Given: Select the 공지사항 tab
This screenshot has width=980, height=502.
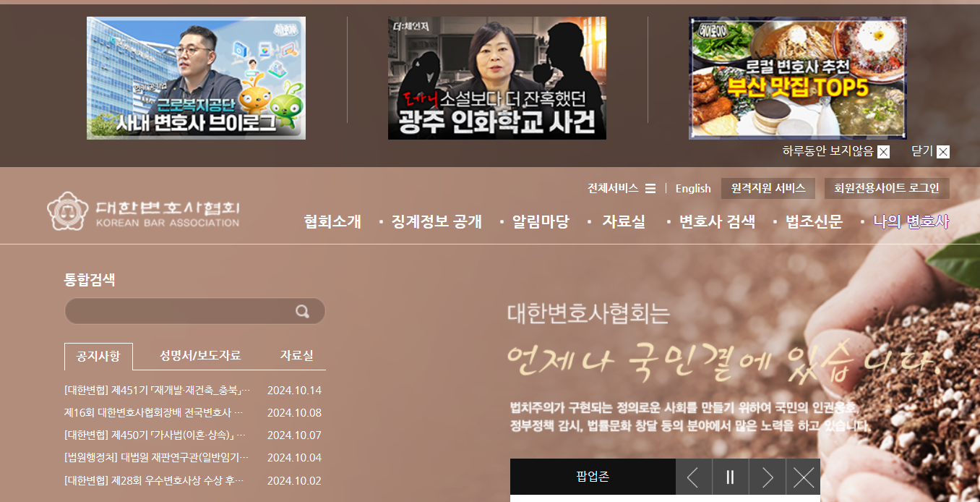Looking at the screenshot, I should tap(98, 356).
